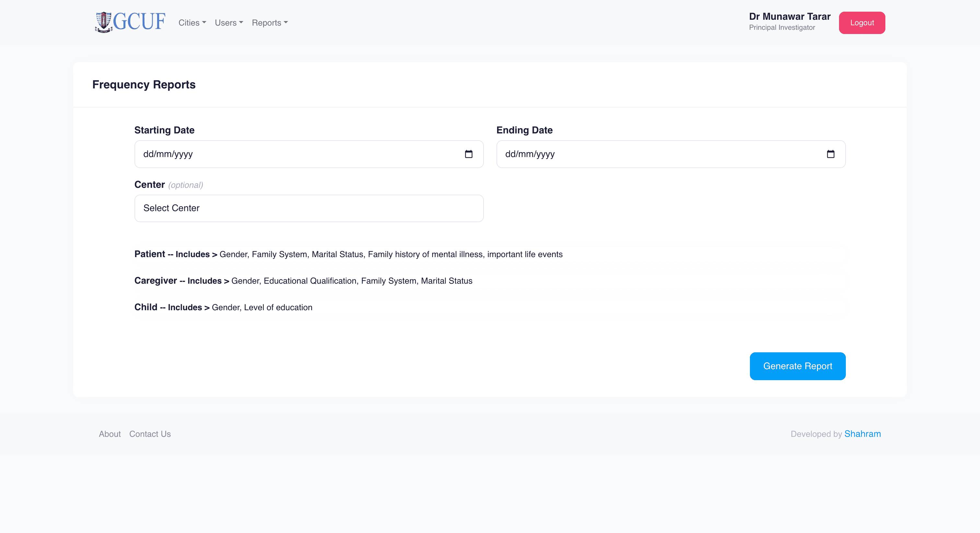Open the Select Center combo box

pyautogui.click(x=309, y=208)
